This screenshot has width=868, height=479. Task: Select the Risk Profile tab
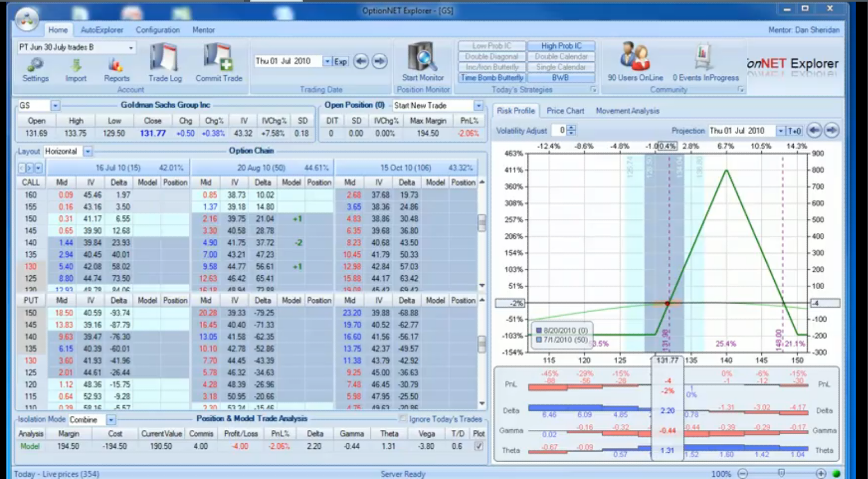(x=516, y=111)
